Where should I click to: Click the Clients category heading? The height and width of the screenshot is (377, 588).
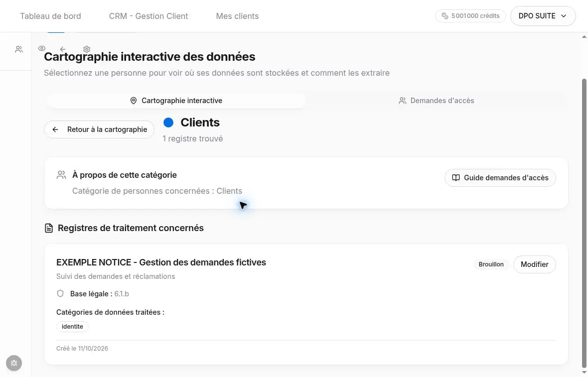(200, 123)
